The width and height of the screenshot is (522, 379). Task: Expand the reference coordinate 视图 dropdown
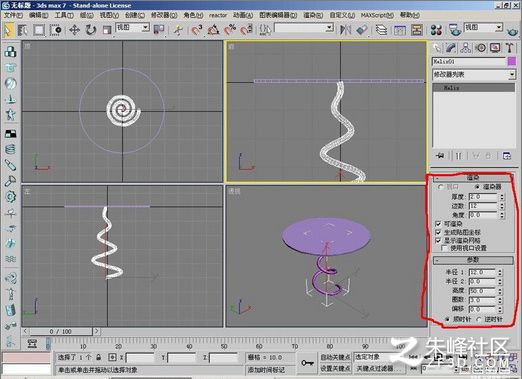pyautogui.click(x=132, y=28)
